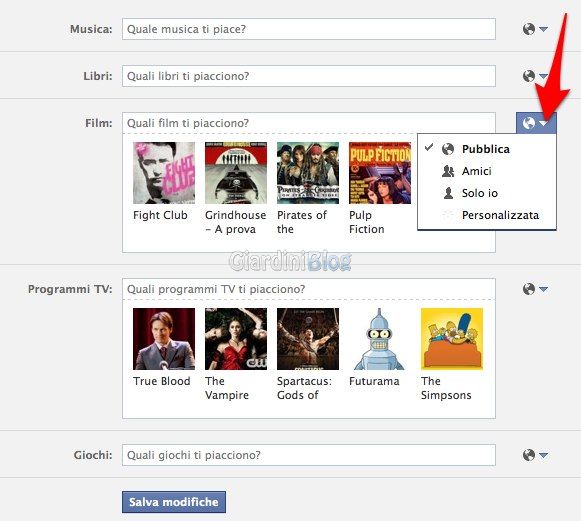Open the privacy globe dropdown for Musica

click(535, 29)
